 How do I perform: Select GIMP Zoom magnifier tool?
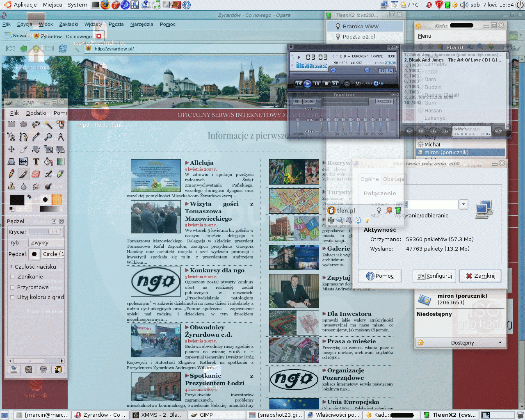(48, 137)
